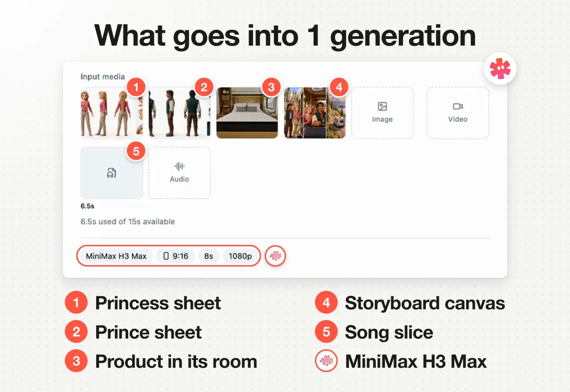
Task: Click the image icon in Image slot
Action: [x=382, y=106]
